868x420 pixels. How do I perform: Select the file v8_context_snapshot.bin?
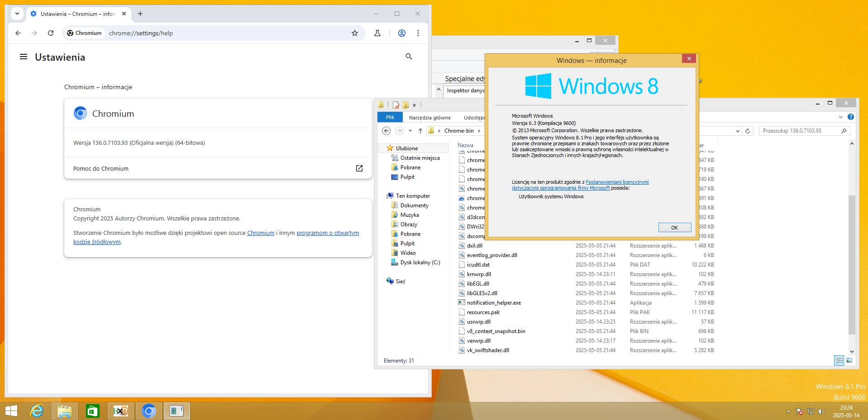496,331
